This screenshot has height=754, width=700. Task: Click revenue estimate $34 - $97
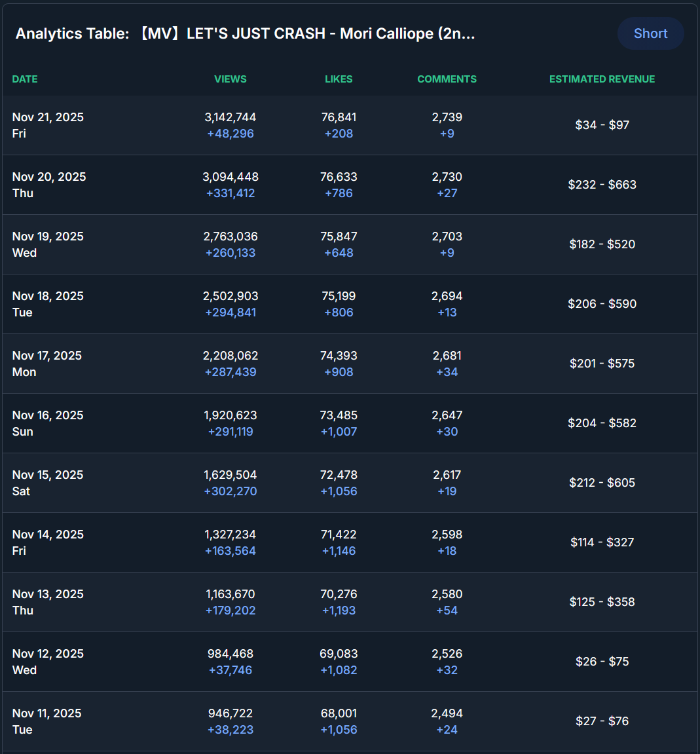pyautogui.click(x=602, y=125)
